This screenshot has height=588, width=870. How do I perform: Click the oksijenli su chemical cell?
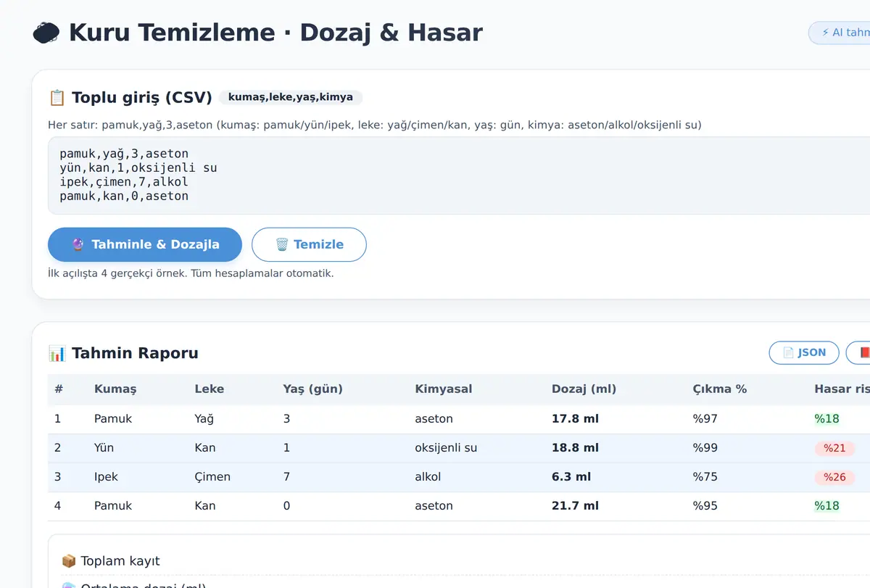point(446,447)
